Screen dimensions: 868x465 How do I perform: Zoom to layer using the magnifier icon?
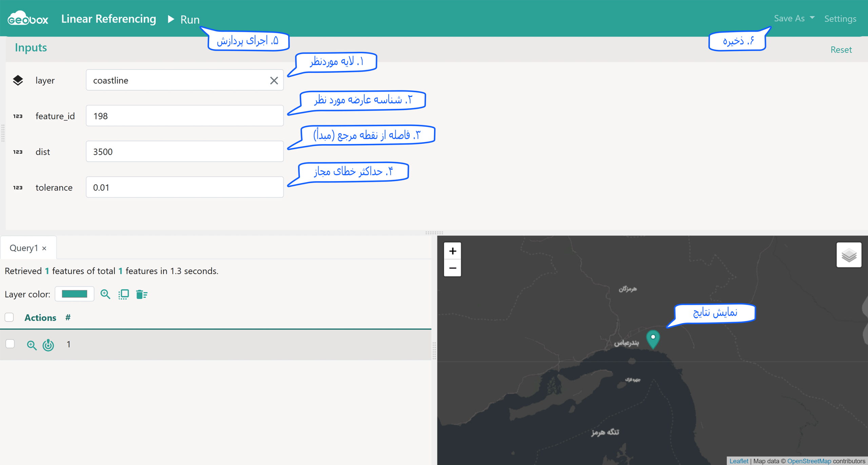click(105, 294)
